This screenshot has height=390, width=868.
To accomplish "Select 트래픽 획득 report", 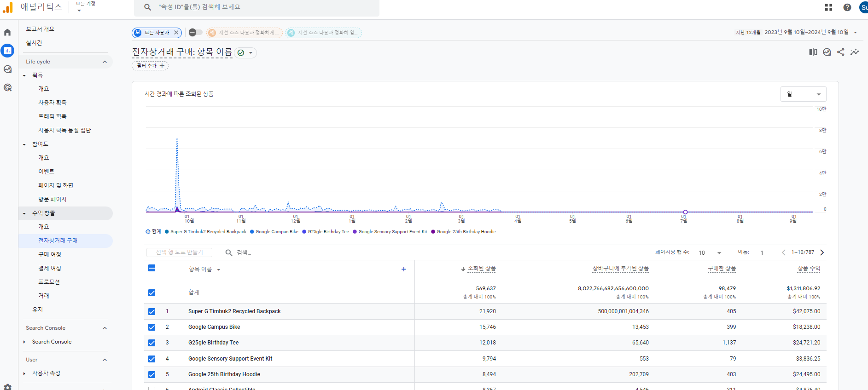I will click(52, 116).
